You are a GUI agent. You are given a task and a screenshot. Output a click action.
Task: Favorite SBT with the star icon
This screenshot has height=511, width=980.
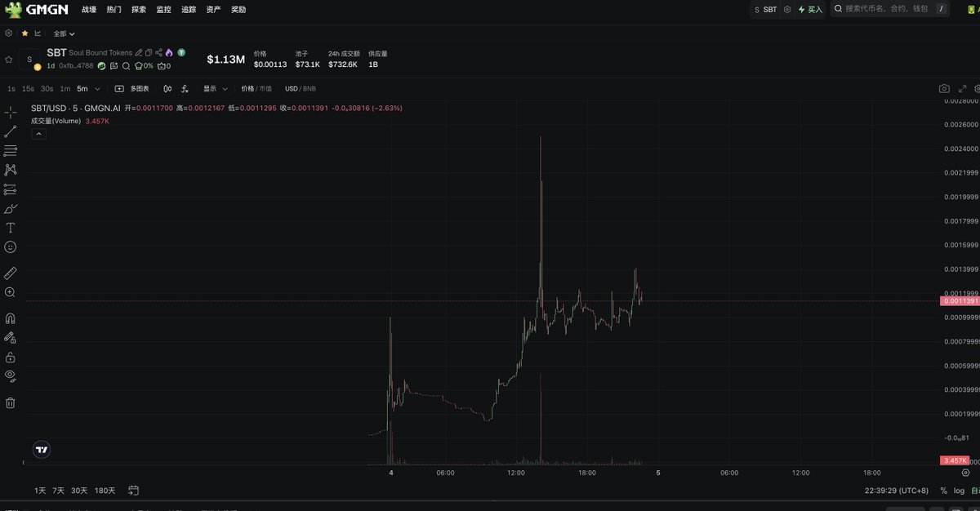pyautogui.click(x=9, y=60)
